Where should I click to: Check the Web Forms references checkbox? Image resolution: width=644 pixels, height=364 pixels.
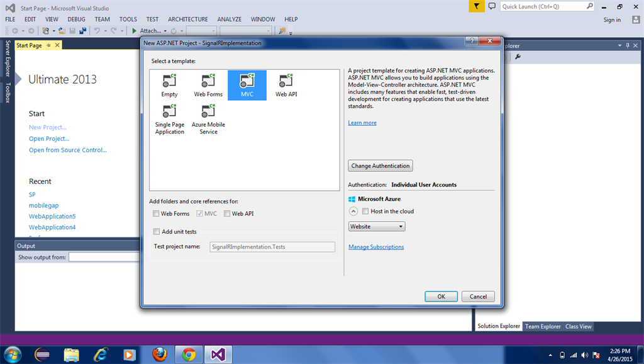pyautogui.click(x=156, y=213)
